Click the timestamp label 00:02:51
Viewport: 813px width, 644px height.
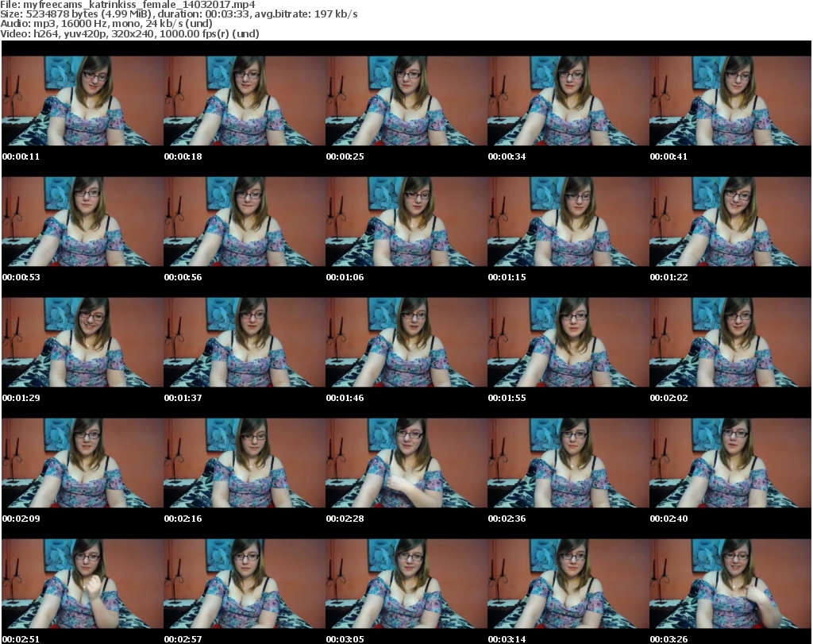[21, 639]
